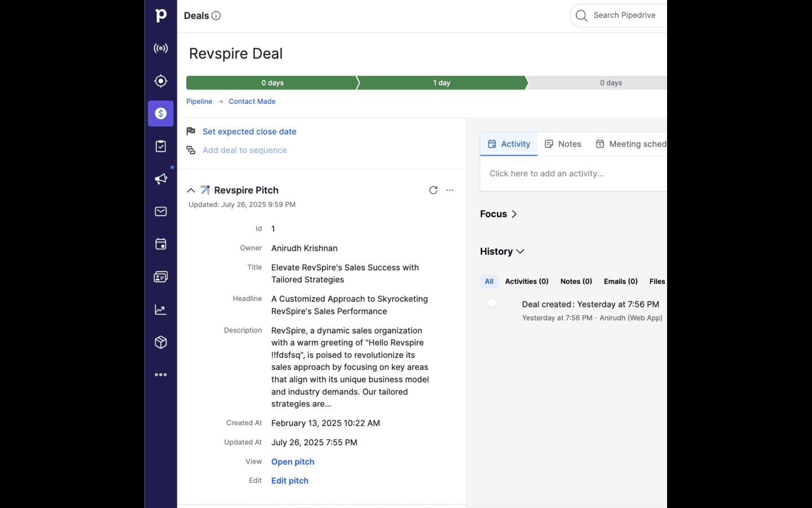Switch to Meeting scheduler tab
The height and width of the screenshot is (508, 812).
pos(631,144)
